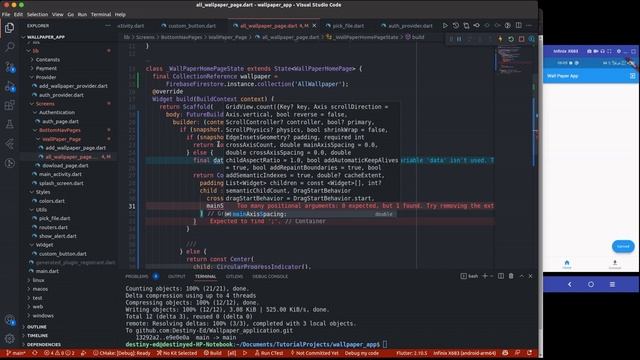Maximize the panel with the chevron up
This screenshot has width=640, height=360.
click(x=522, y=276)
